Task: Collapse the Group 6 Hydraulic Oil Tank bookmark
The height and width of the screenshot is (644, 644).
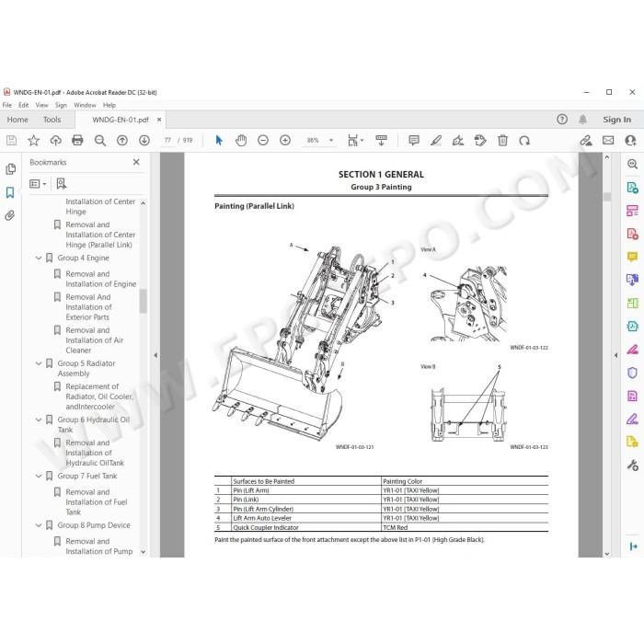Action: 39,420
